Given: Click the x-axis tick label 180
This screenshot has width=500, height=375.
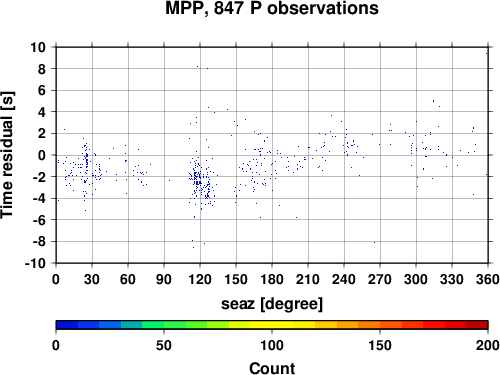Looking at the screenshot, I should point(272,279).
